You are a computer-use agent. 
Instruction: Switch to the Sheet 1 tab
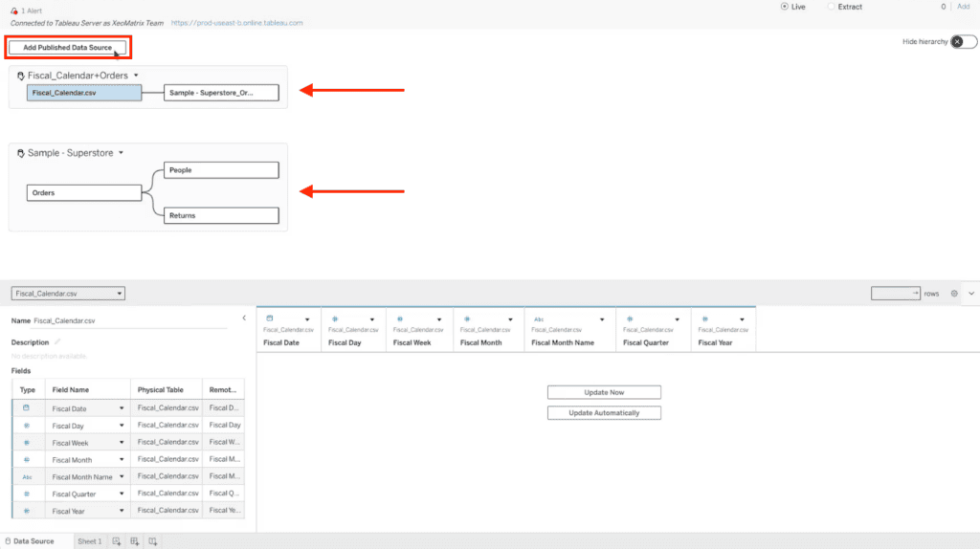tap(89, 541)
